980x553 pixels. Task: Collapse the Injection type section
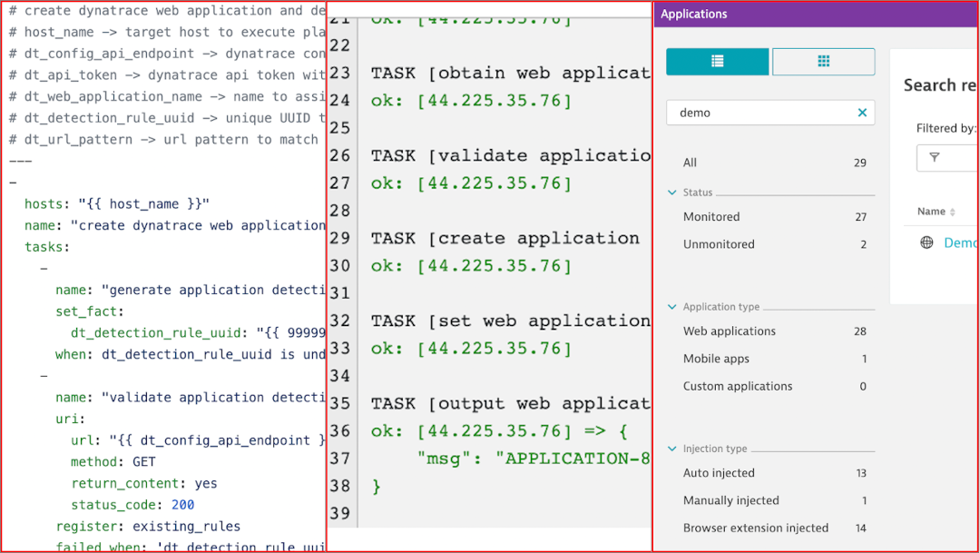(x=671, y=448)
